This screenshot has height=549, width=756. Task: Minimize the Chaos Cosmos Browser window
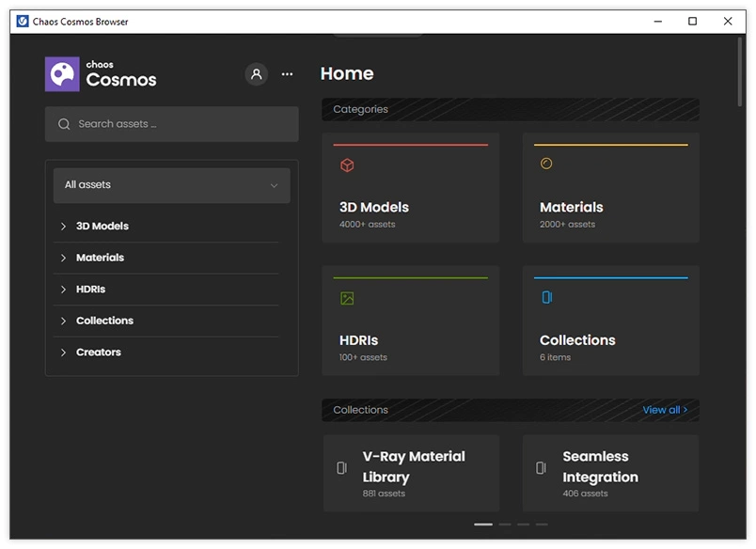coord(657,22)
